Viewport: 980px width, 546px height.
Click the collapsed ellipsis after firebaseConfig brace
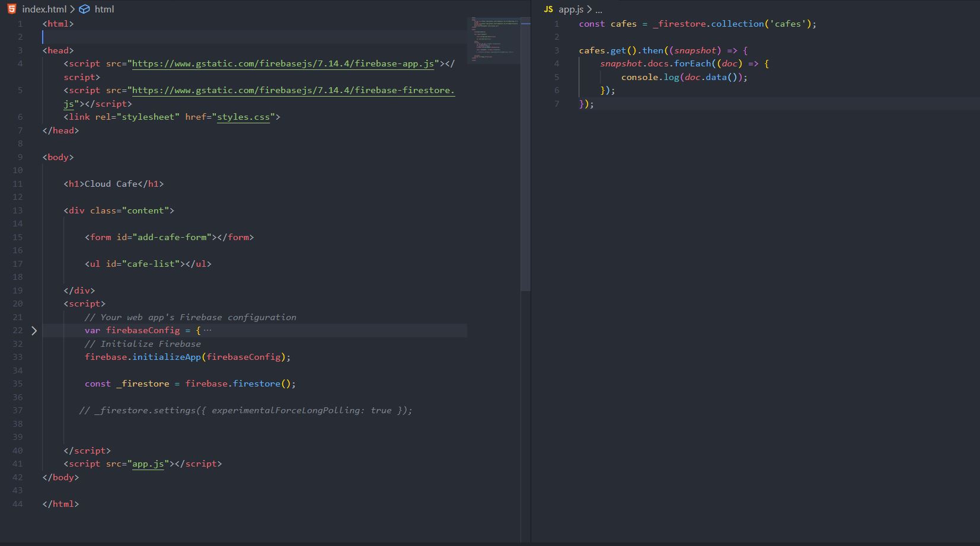point(207,330)
